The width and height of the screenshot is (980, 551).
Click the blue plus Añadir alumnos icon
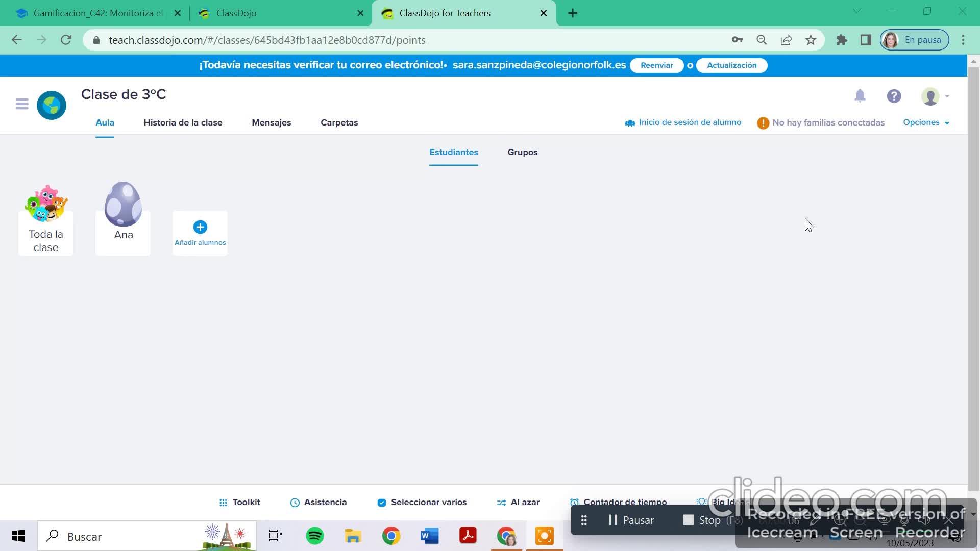click(200, 227)
